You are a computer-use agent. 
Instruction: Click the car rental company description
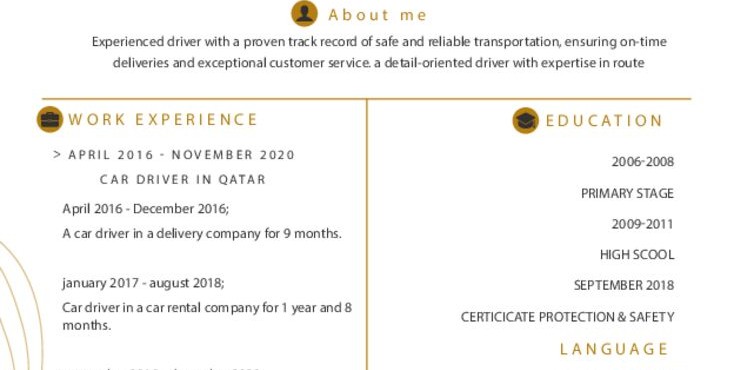pyautogui.click(x=207, y=316)
